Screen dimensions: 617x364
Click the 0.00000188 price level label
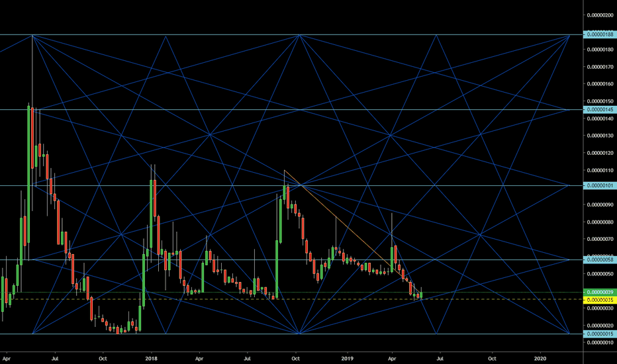coord(600,34)
